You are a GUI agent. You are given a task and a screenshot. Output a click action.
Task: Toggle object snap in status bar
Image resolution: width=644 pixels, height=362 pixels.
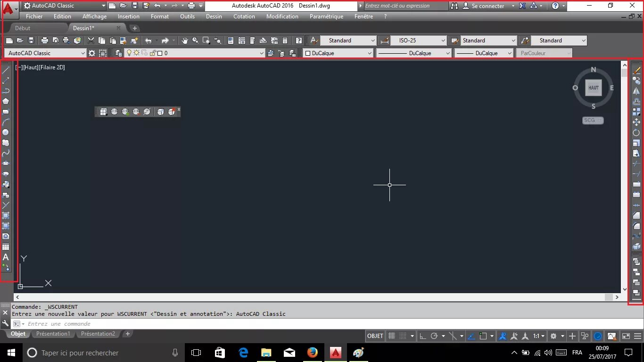(x=483, y=336)
